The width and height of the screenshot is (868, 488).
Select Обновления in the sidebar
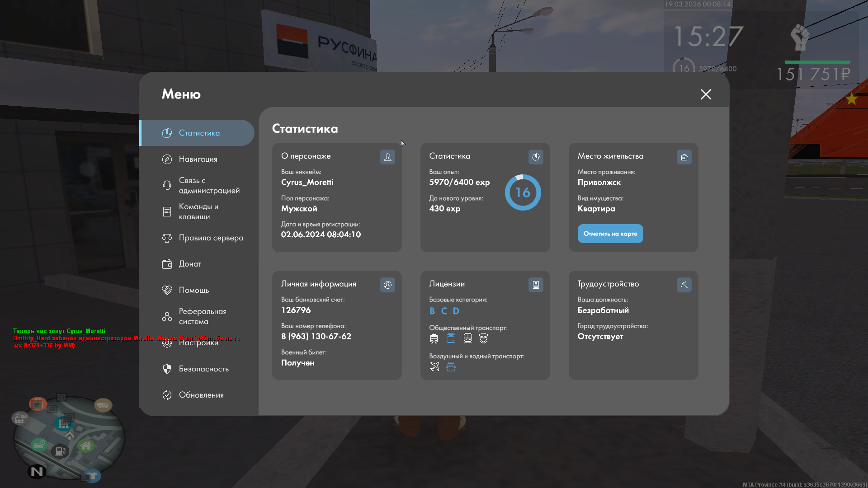(x=201, y=395)
